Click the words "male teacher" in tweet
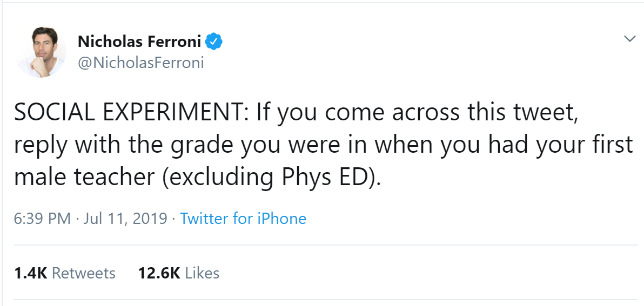This screenshot has height=306, width=644. click(84, 178)
